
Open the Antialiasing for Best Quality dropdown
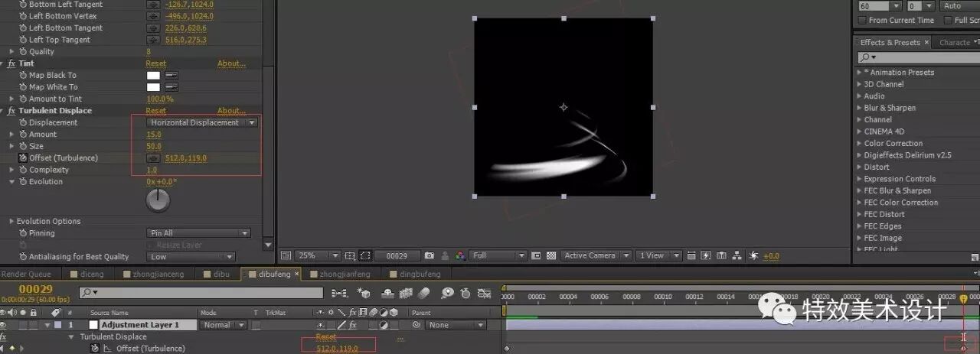[x=191, y=257]
